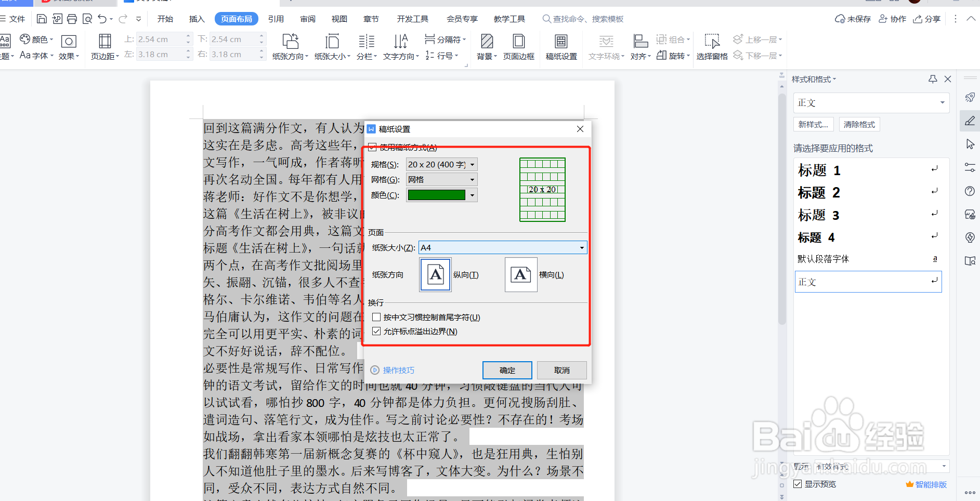Open the 纸张大小 A4 dropdown
The width and height of the screenshot is (980, 501).
(x=503, y=247)
